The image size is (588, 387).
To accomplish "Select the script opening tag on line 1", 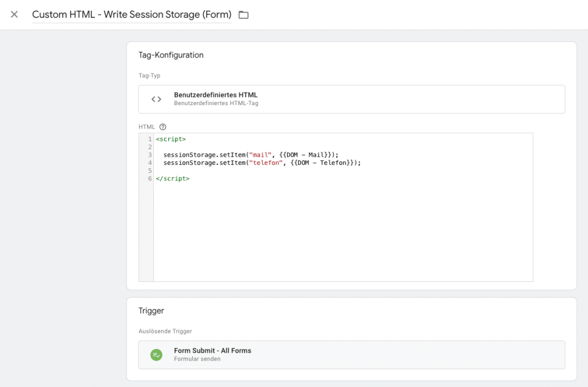I will coord(170,138).
